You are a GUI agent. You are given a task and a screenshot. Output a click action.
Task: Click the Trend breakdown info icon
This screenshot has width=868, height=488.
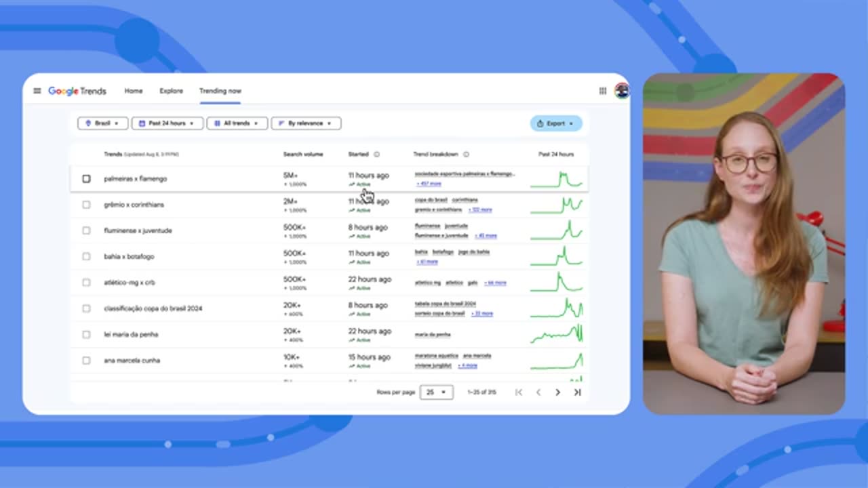click(467, 155)
